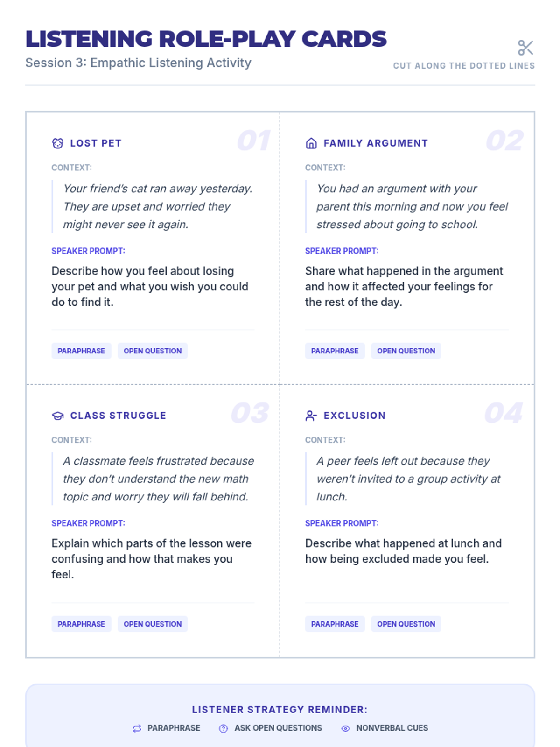Click the faded 01 number on the Lost Pet card

[x=253, y=141]
